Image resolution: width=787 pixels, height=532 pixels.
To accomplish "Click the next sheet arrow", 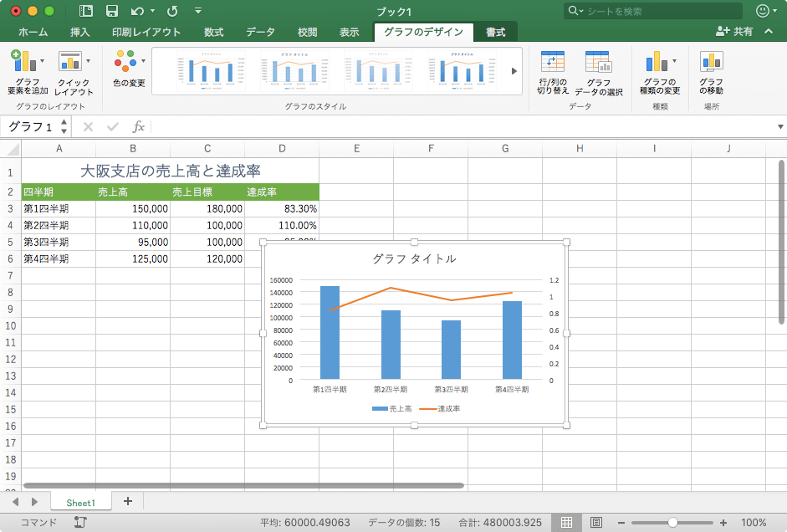I will coord(34,501).
